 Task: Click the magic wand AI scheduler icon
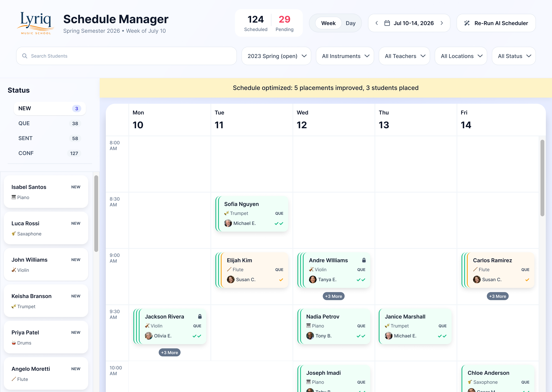tap(467, 23)
